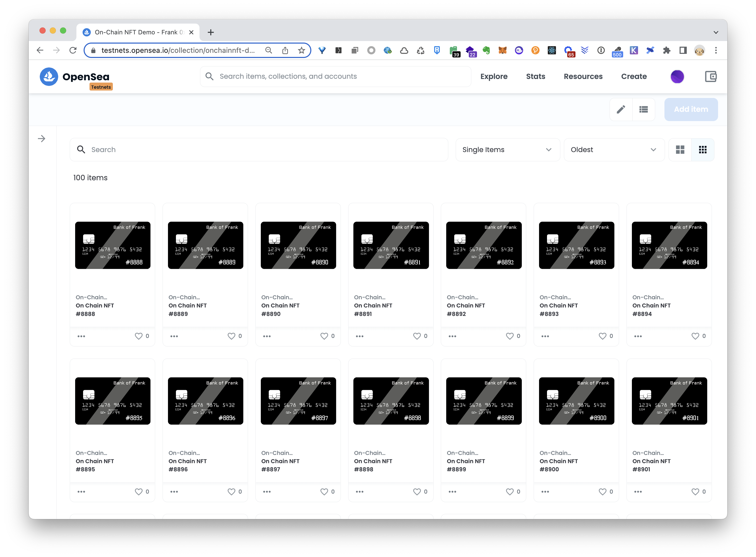This screenshot has width=756, height=557.
Task: Click the collection Search field
Action: pos(259,150)
